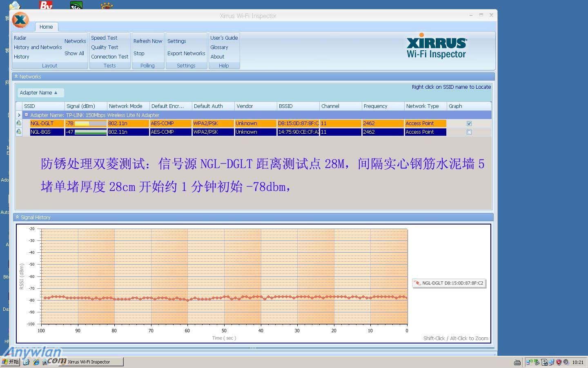
Task: Open Settings in the ribbon
Action: coord(177,41)
